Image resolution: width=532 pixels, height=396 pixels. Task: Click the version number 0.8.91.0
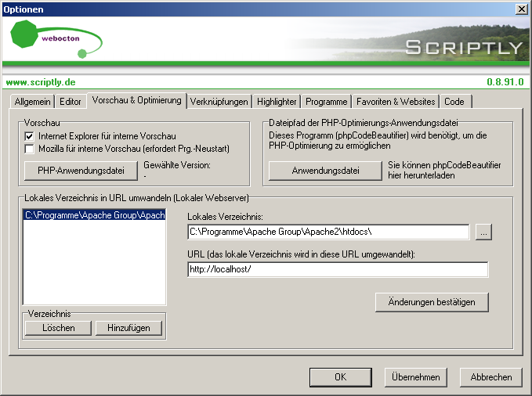tap(505, 82)
